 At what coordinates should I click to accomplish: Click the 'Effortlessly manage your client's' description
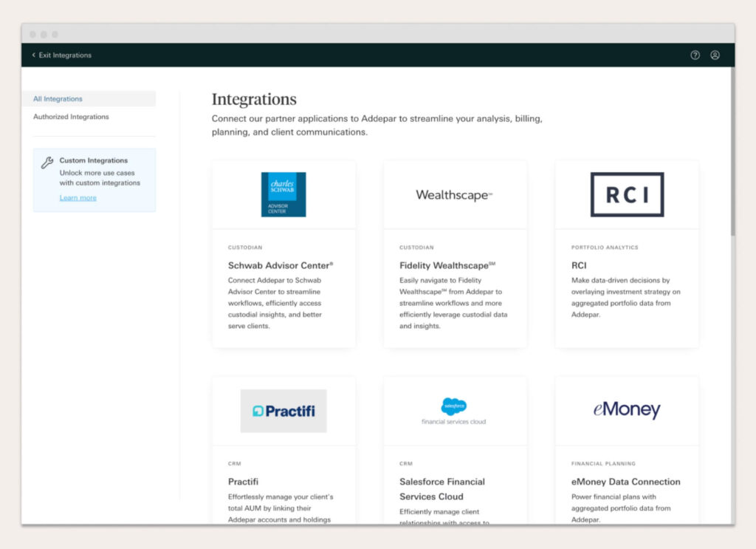coord(281,508)
